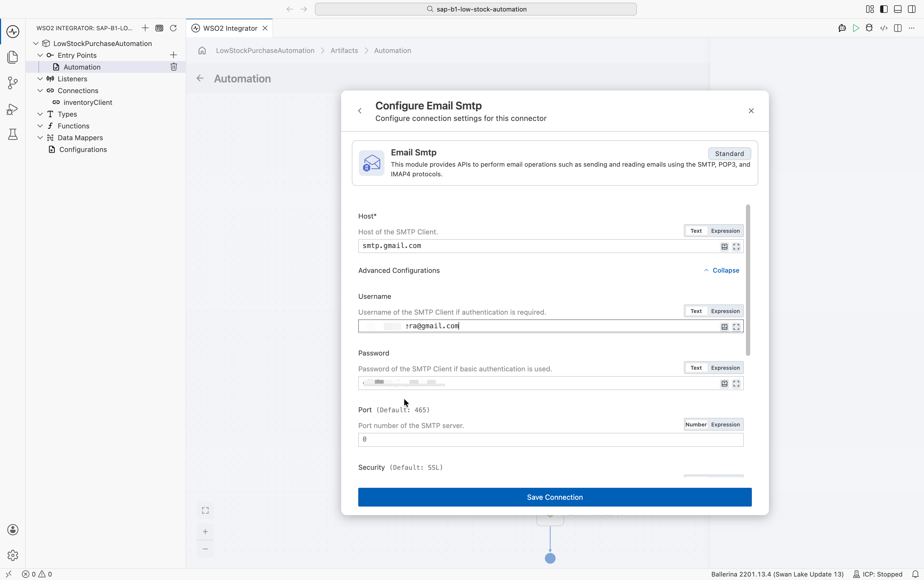Viewport: 924px width, 580px height.
Task: Select the WSO2 Integrator editor tab
Action: [229, 28]
